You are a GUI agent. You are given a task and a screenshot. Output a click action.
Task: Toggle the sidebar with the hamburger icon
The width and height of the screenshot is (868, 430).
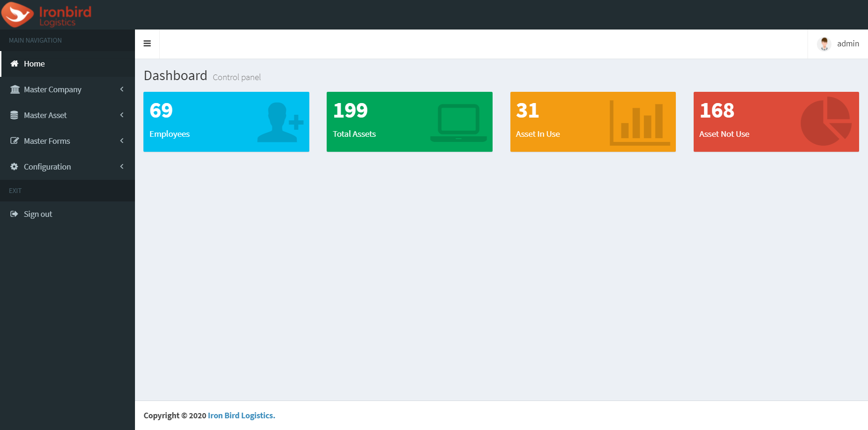pyautogui.click(x=147, y=44)
